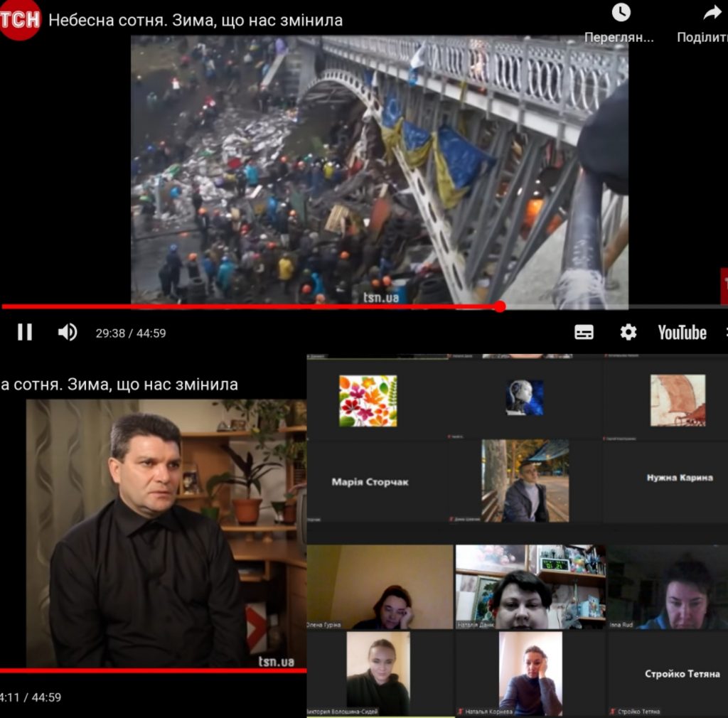The width and height of the screenshot is (728, 718).
Task: Add the video to Watch Later with the clock icon
Action: (x=621, y=13)
